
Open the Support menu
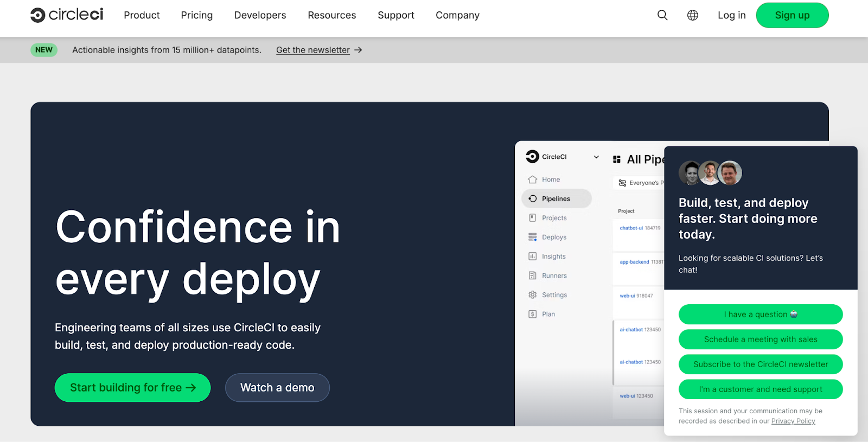click(x=396, y=15)
